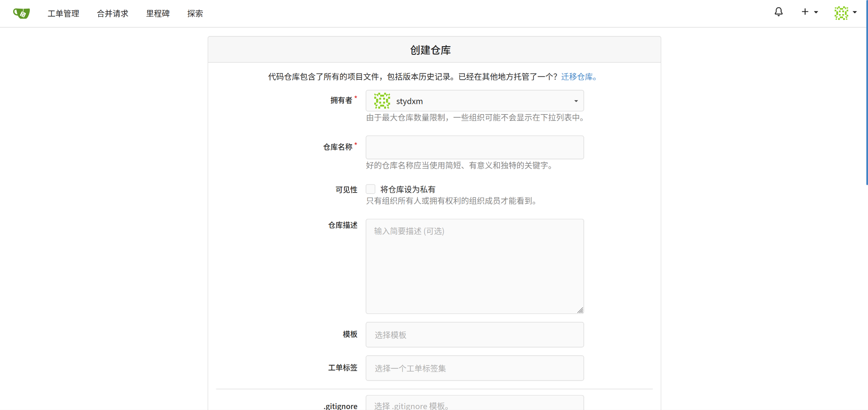The height and width of the screenshot is (410, 868).
Task: Toggle 将仓库设为私有 checkbox
Action: [371, 189]
